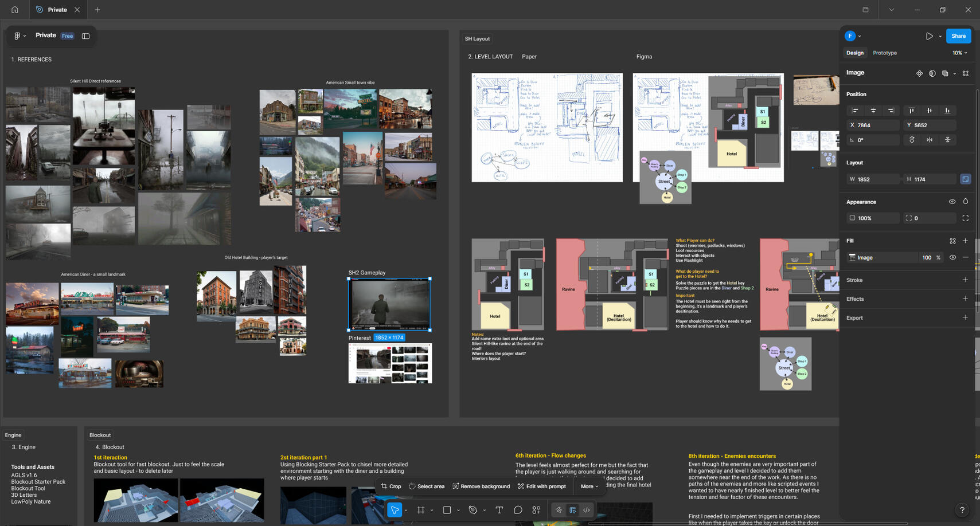Flip the image horizontally

click(930, 140)
